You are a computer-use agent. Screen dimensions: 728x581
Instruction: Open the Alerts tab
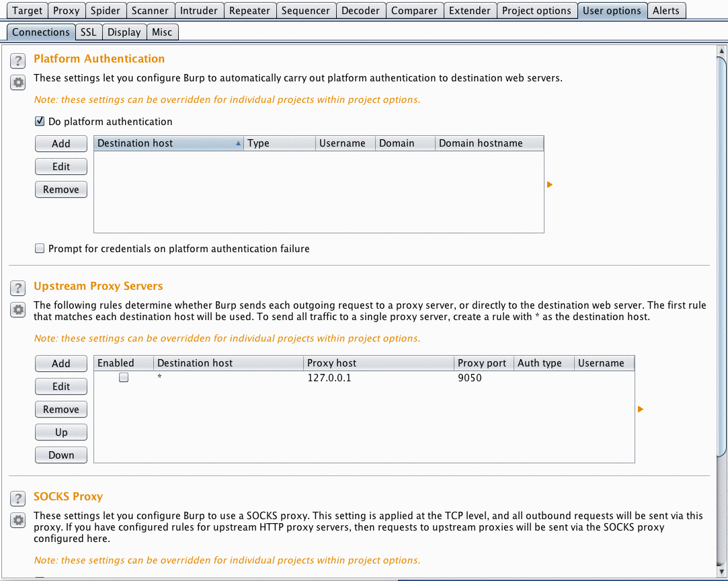(665, 11)
